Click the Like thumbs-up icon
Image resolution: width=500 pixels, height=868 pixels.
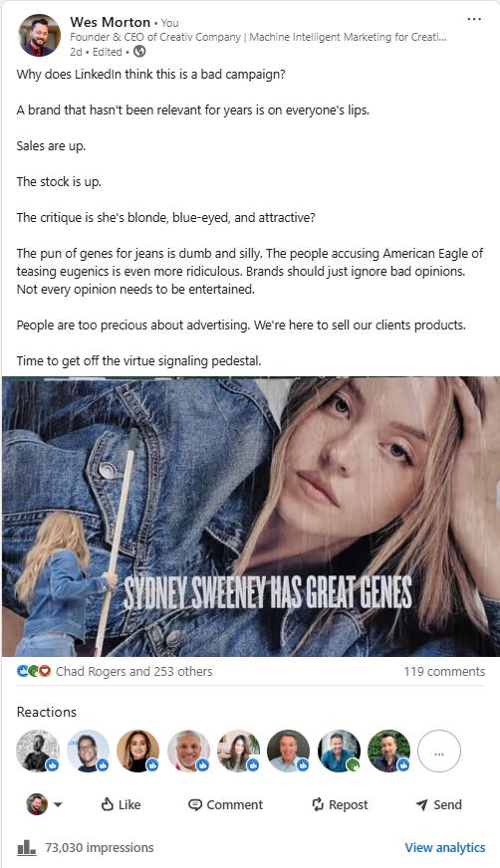click(108, 804)
